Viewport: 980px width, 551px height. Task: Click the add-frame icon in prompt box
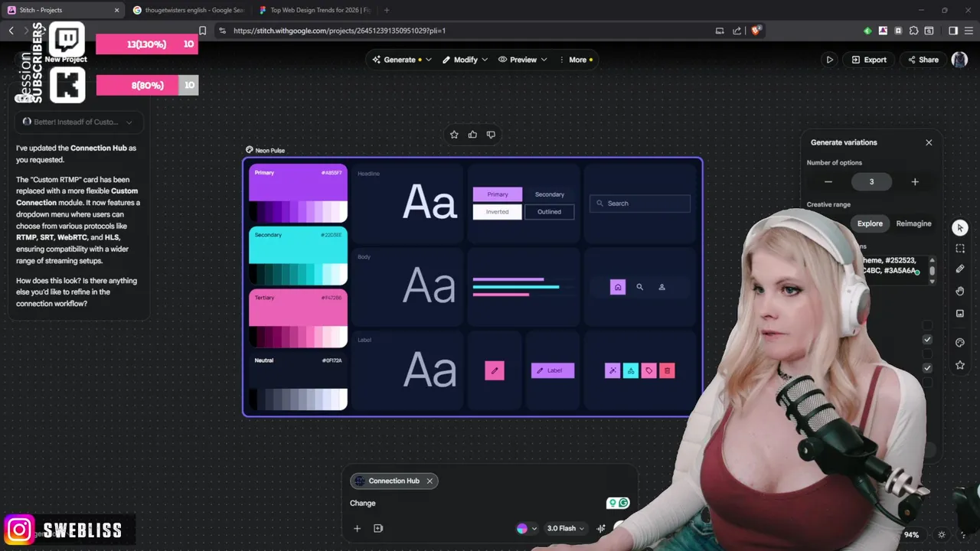click(x=378, y=528)
